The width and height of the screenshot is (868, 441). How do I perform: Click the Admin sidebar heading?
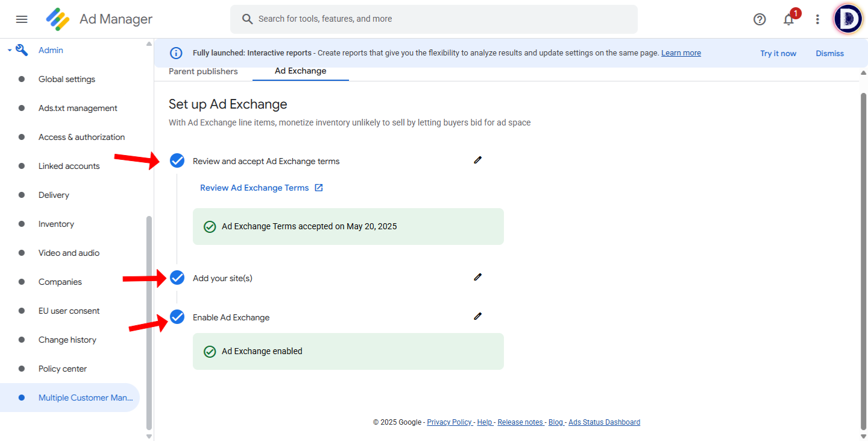(x=51, y=50)
